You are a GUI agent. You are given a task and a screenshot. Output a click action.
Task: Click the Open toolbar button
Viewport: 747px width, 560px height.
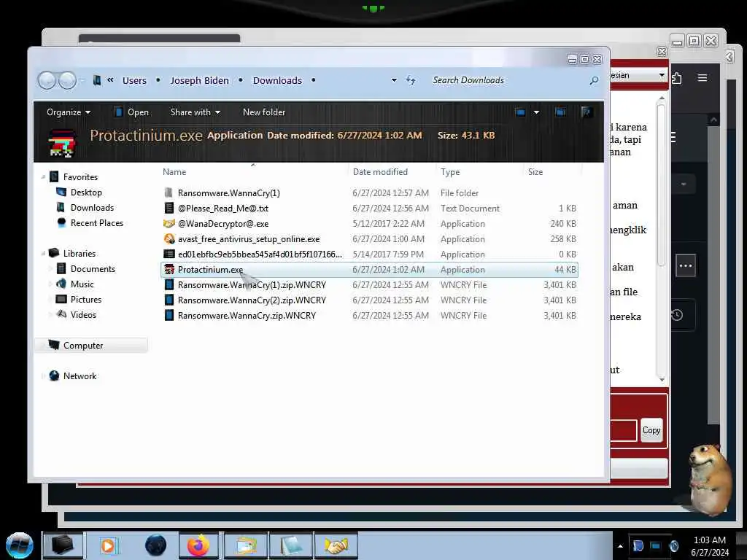[x=131, y=112]
